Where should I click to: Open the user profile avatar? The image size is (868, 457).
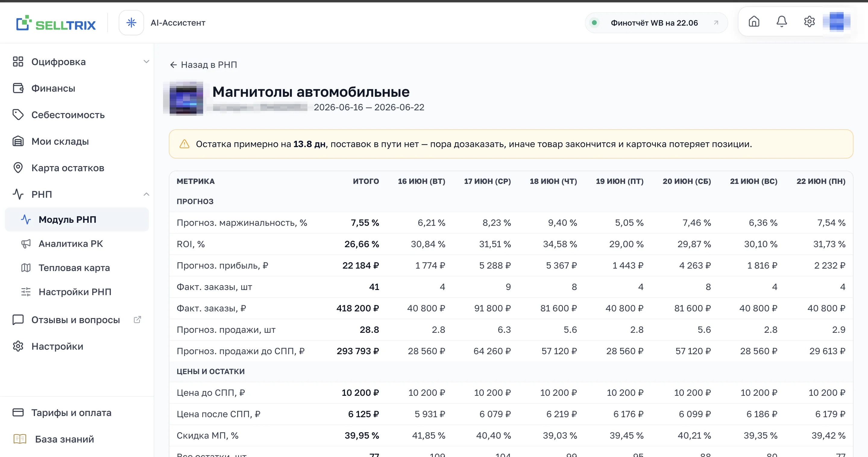836,22
